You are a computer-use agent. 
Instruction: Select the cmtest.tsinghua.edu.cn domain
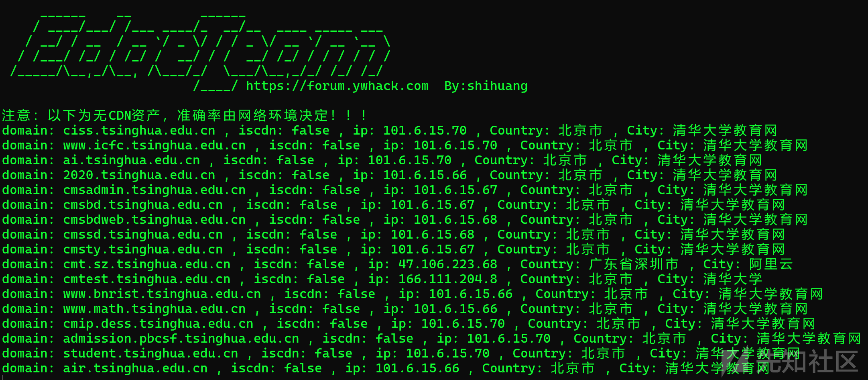point(147,279)
